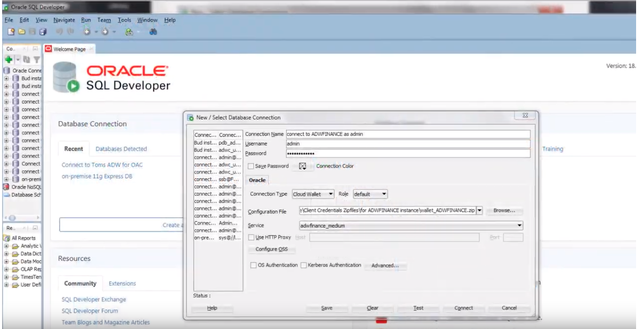Open the SQL Developer Exchange link

click(x=94, y=299)
